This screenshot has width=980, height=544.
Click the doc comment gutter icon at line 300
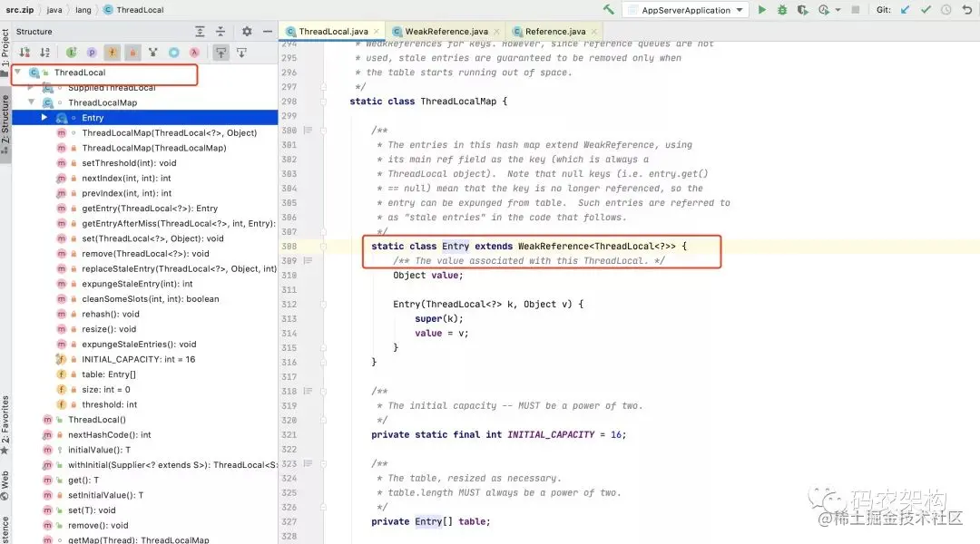[308, 131]
